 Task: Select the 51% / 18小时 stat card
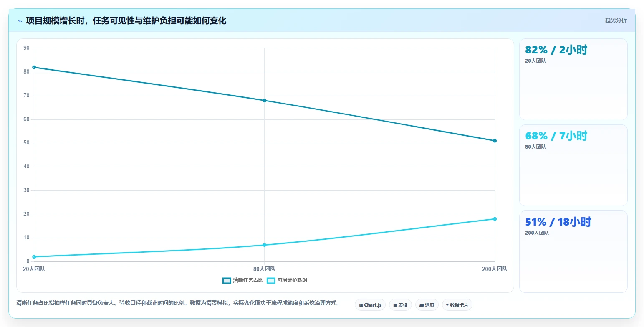coord(573,252)
